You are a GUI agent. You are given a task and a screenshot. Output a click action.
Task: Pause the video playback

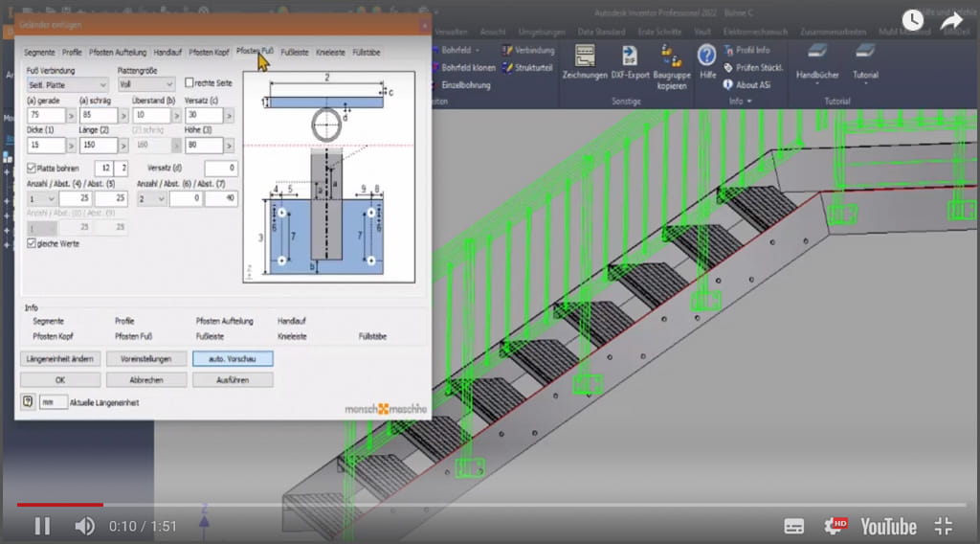tap(42, 526)
